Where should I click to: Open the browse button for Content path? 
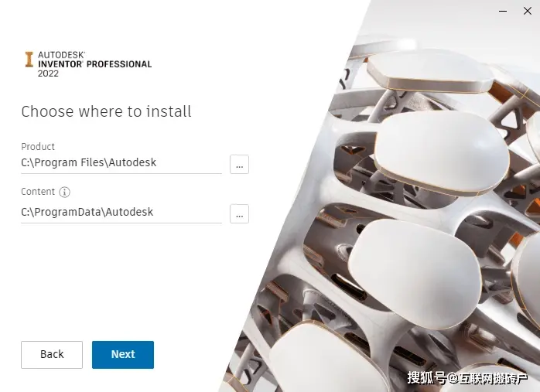239,213
